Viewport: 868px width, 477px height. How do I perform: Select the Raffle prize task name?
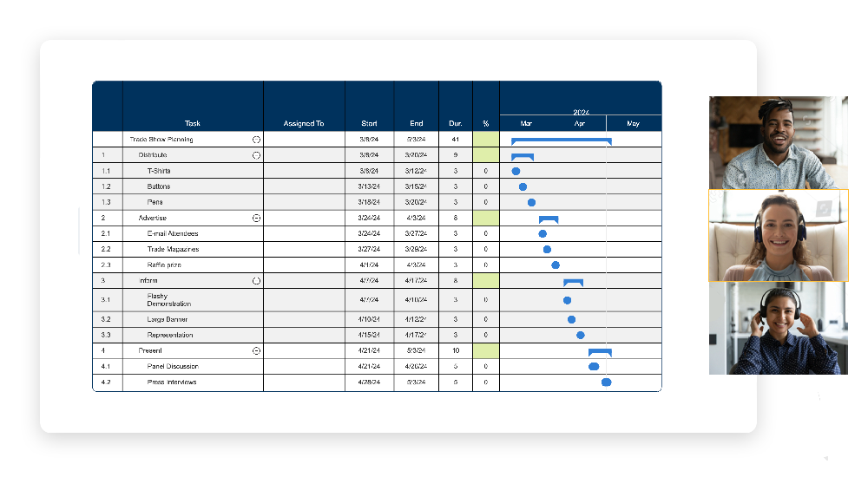(x=164, y=265)
